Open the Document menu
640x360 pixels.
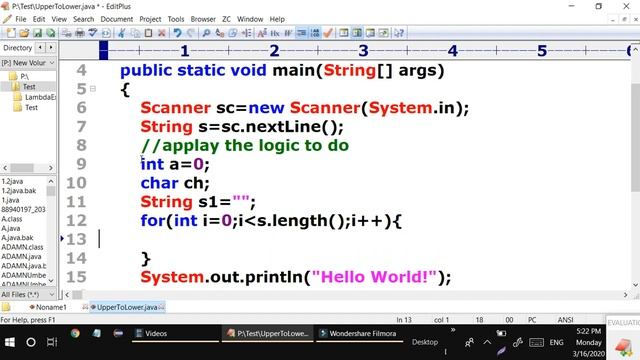coord(116,19)
